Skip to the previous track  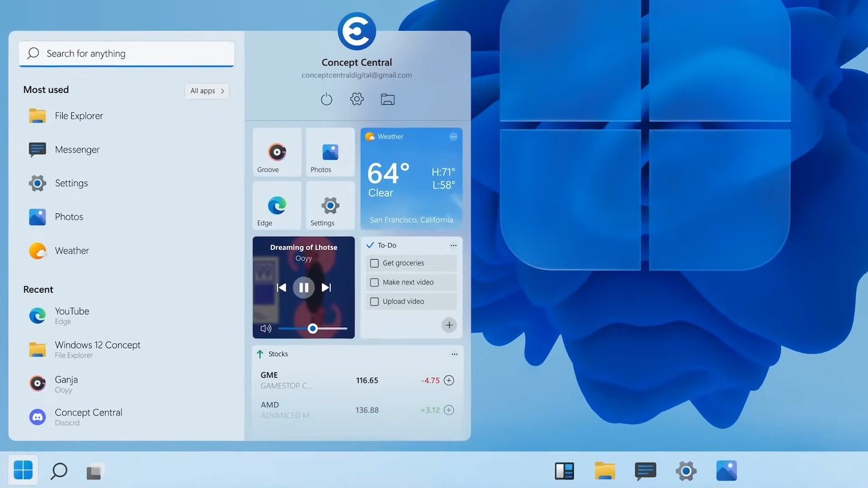pos(281,287)
